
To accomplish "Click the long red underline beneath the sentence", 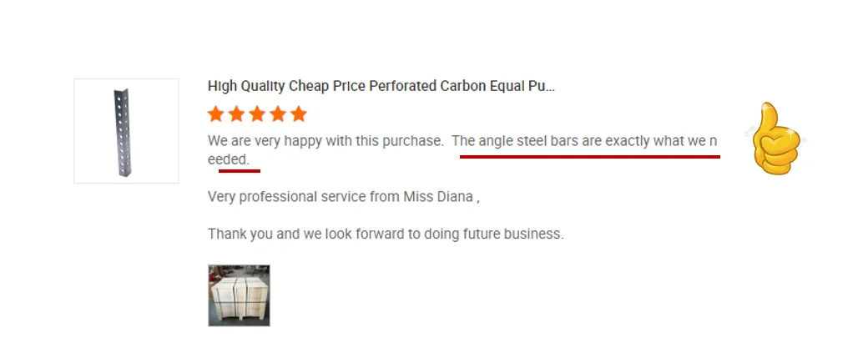I will tap(589, 155).
